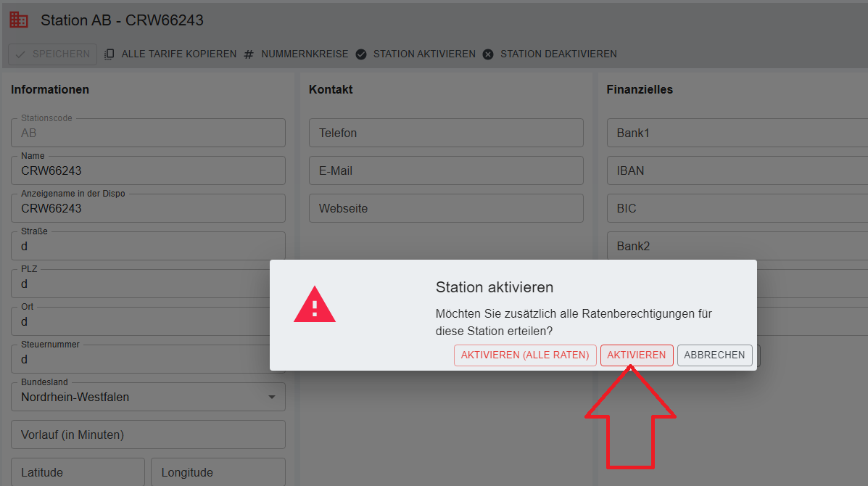This screenshot has width=868, height=486.
Task: Click the Ort input field
Action: [x=141, y=321]
